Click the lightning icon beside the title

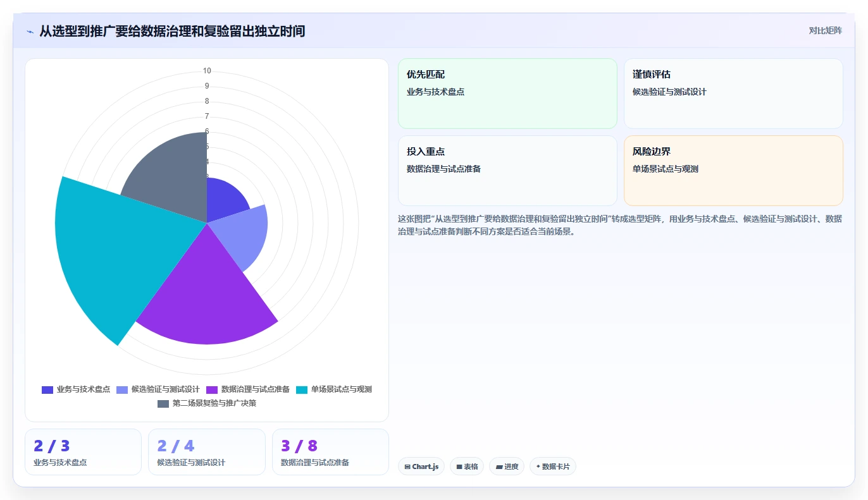point(30,31)
